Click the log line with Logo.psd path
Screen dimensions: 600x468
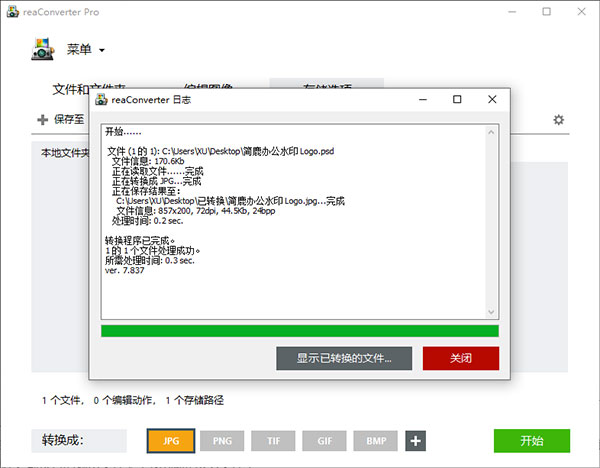pos(221,151)
